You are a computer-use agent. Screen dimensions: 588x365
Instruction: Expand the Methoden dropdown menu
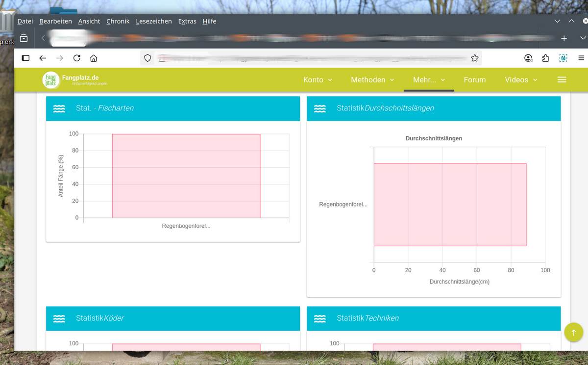click(372, 79)
